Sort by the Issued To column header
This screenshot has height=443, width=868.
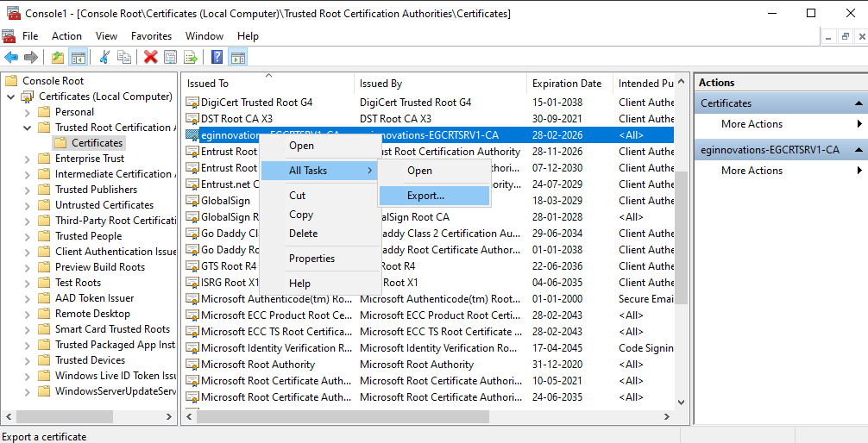pos(268,84)
